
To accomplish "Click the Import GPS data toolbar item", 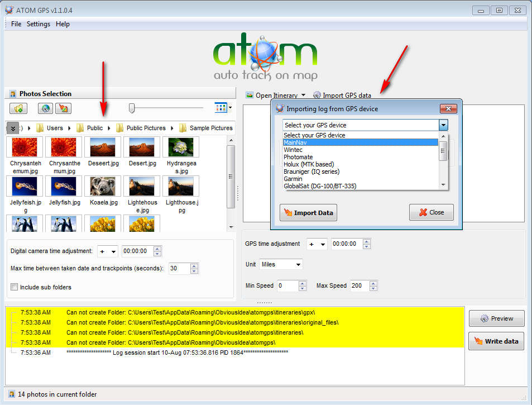I will click(342, 96).
